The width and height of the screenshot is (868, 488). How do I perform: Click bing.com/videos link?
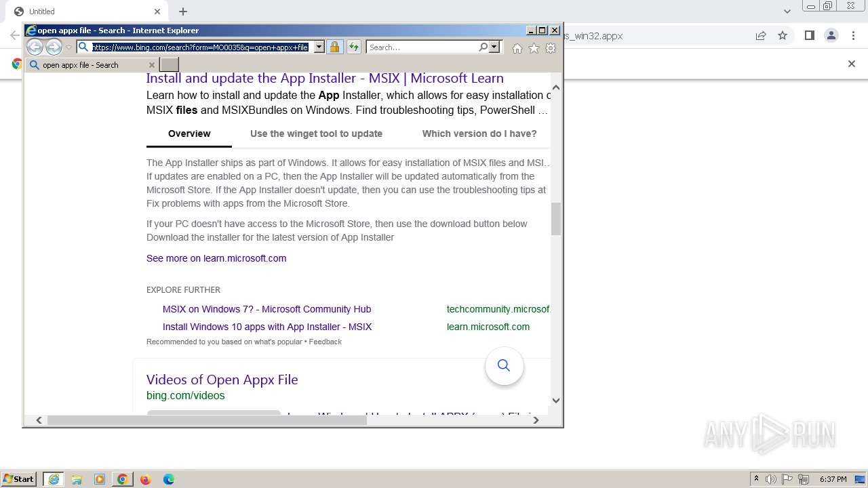point(186,396)
